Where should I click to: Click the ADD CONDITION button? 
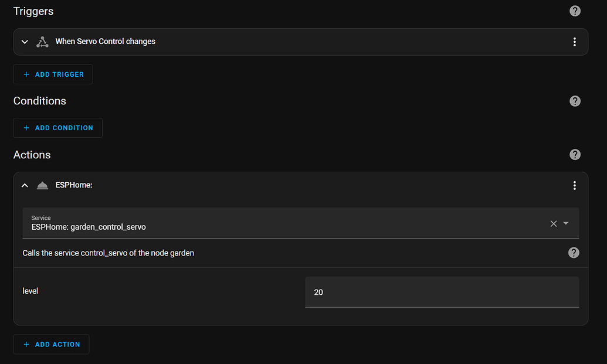[57, 128]
